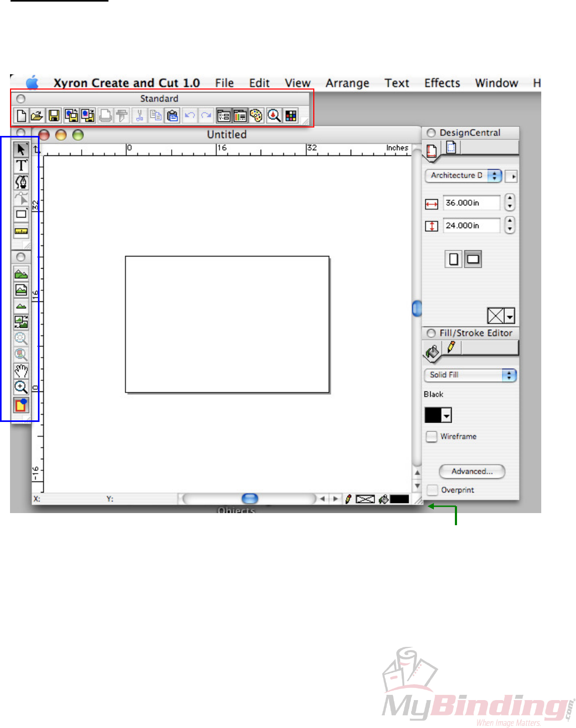Open the Architecture D page size dropdown
Image resolution: width=576 pixels, height=728 pixels.
(463, 175)
